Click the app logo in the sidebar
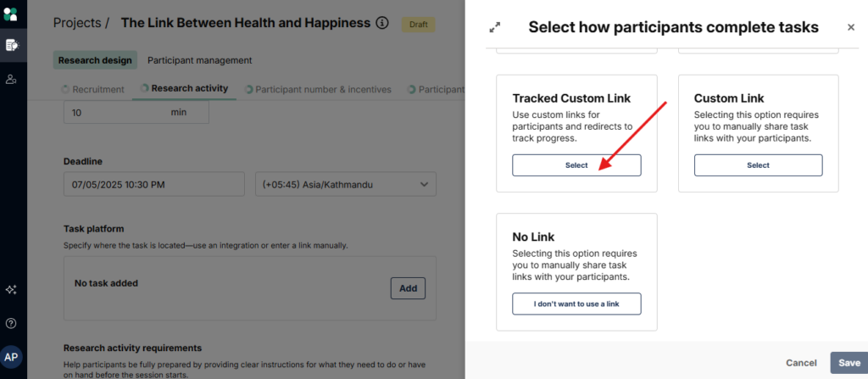 (10, 14)
